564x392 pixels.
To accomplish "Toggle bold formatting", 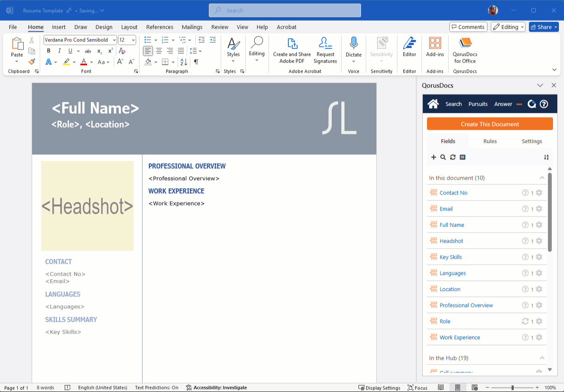I will point(49,51).
